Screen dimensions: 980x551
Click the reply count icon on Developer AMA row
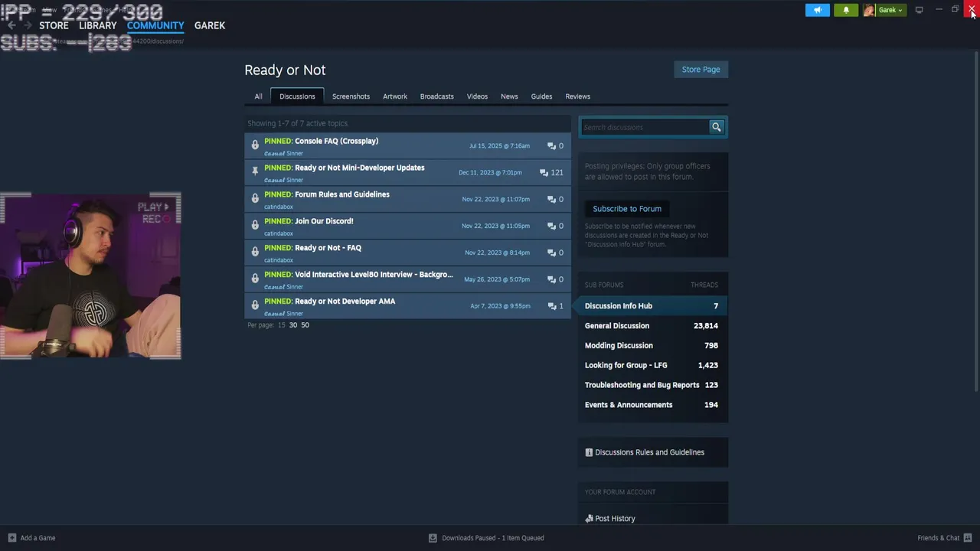pos(551,306)
